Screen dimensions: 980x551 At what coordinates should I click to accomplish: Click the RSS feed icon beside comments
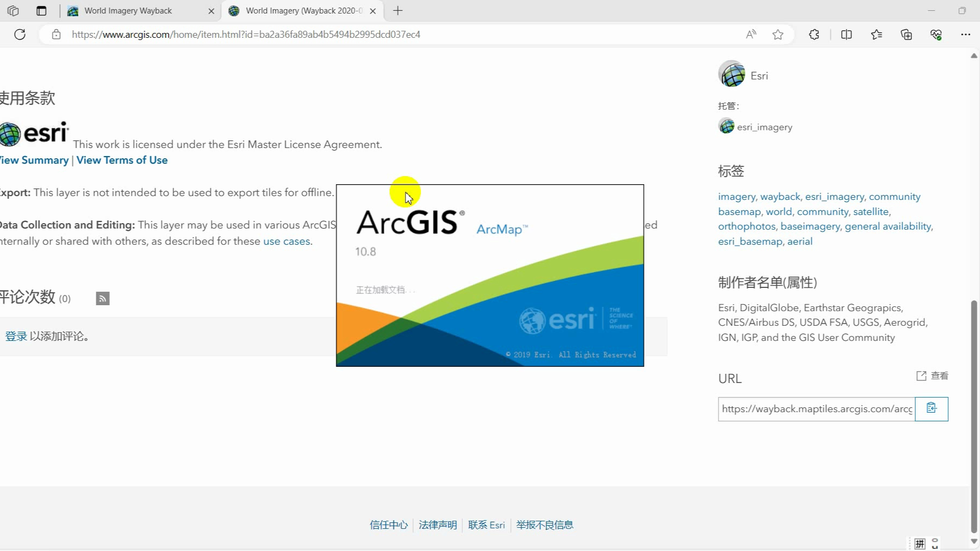tap(103, 298)
